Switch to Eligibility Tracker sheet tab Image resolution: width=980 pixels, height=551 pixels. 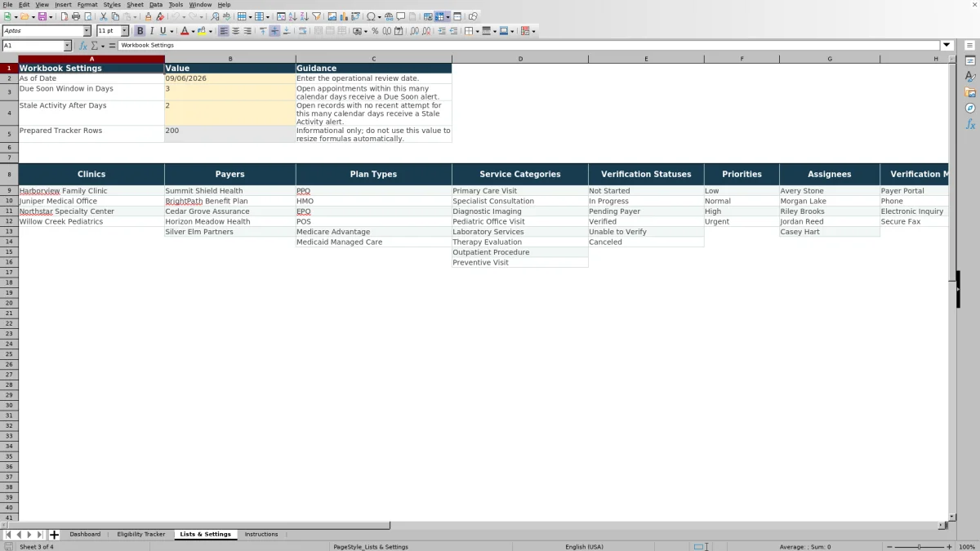pos(141,535)
